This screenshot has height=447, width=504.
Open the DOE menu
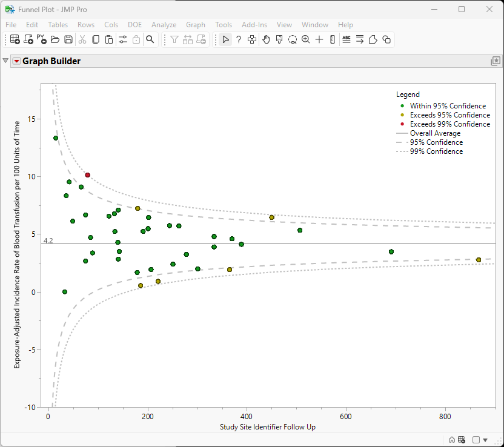[x=134, y=25]
